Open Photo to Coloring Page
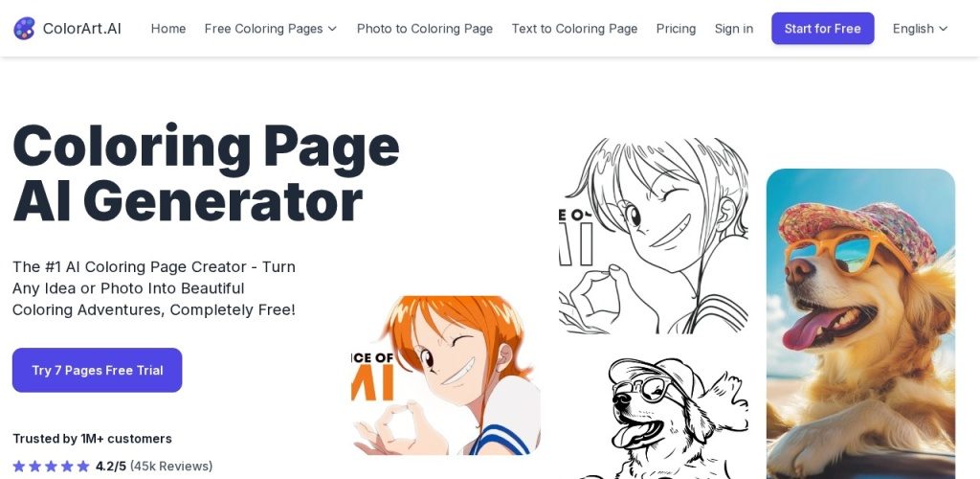980x479 pixels. pyautogui.click(x=424, y=29)
